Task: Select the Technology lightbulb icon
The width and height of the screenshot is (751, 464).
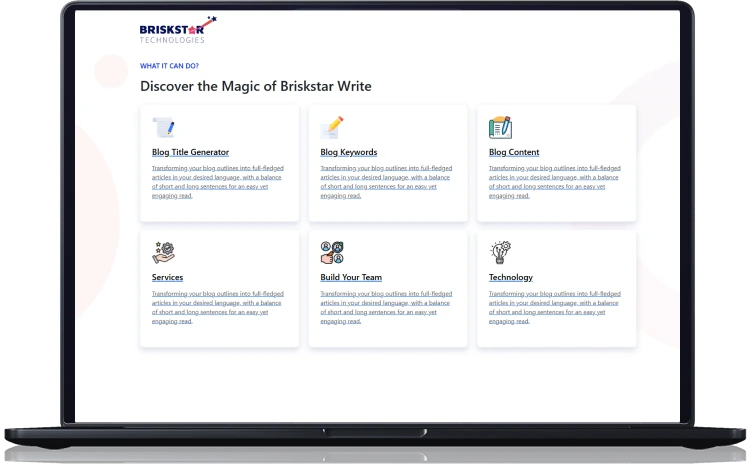Action: [500, 252]
